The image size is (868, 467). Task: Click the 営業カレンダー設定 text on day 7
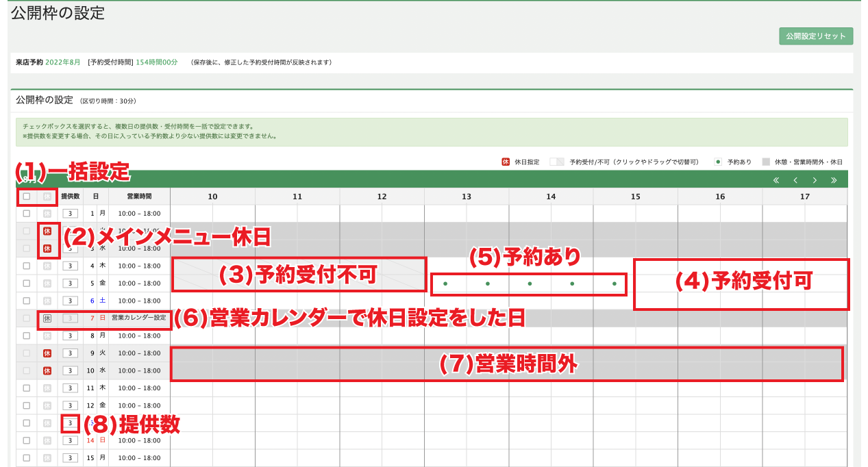click(139, 318)
